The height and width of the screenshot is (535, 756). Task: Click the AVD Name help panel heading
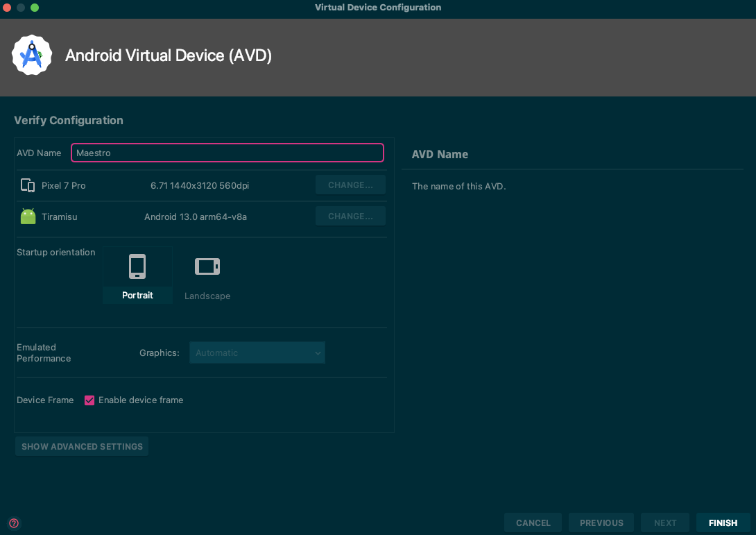440,154
